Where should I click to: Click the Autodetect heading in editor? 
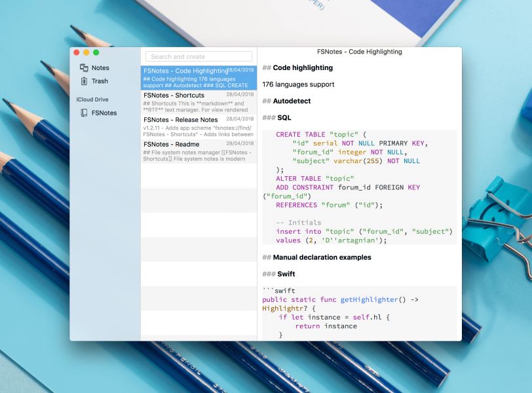(x=292, y=101)
